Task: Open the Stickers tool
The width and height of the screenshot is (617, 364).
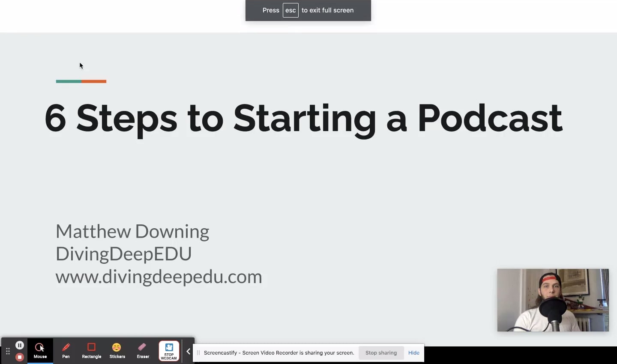Action: (117, 350)
